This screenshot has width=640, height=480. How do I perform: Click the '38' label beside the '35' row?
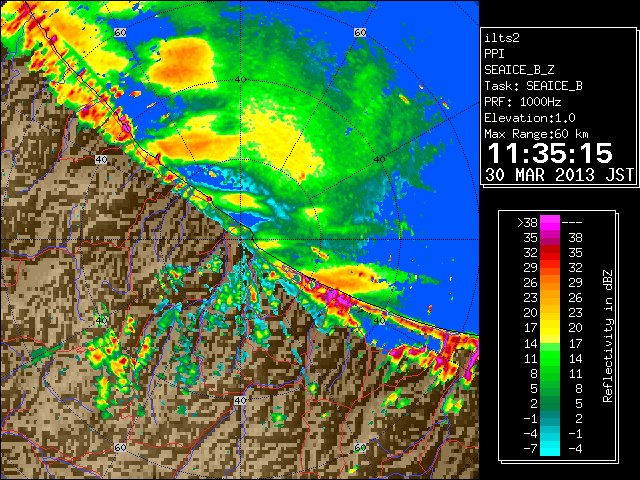575,238
